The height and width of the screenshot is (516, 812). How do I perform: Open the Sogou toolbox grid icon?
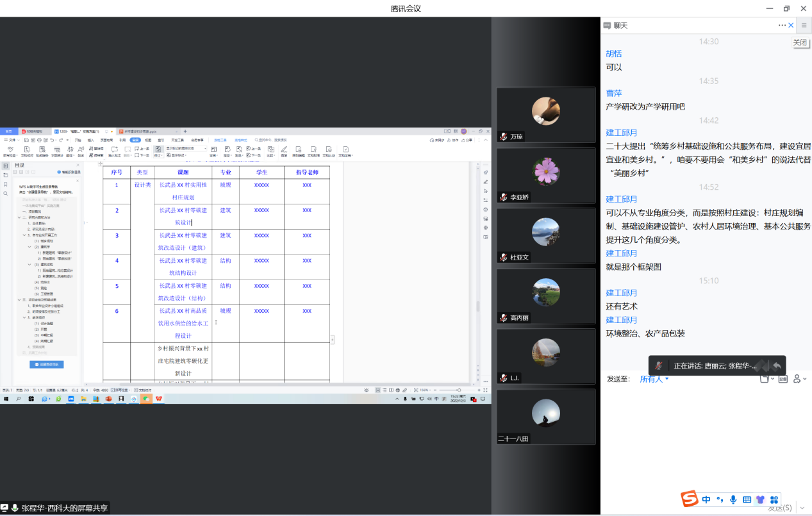(x=774, y=499)
